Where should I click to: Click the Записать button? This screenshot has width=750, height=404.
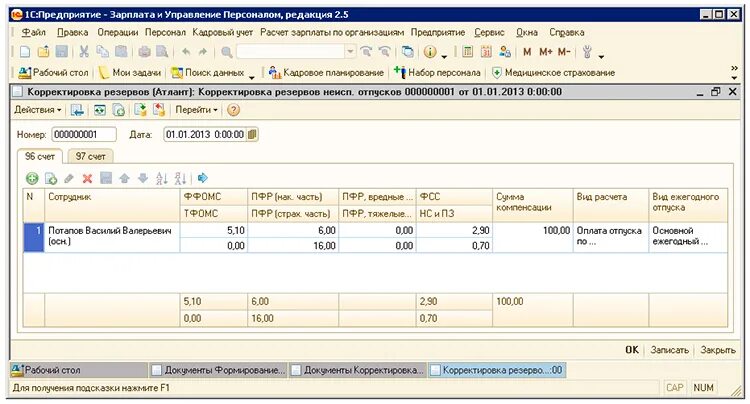(670, 350)
